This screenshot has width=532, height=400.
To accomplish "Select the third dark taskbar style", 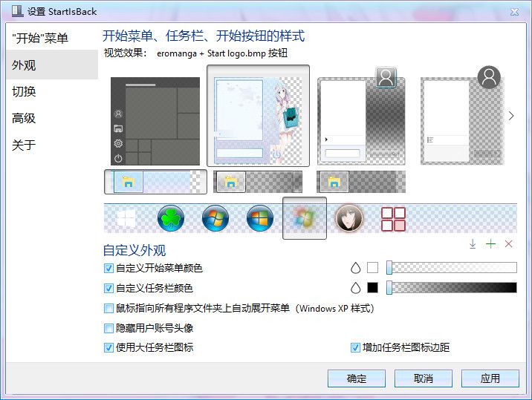I will coord(361,182).
